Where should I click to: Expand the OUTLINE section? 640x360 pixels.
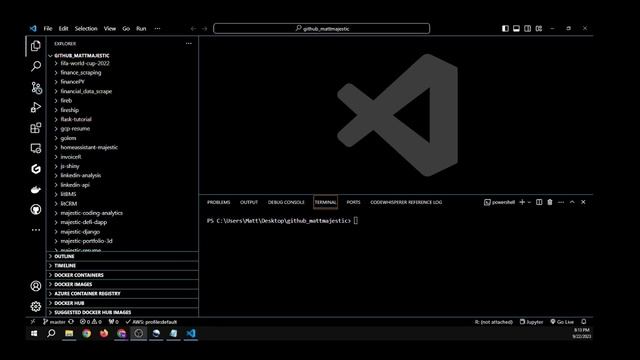122,256
